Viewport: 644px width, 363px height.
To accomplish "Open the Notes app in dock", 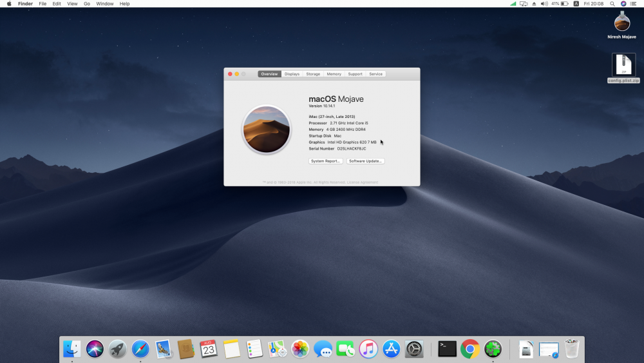I will click(x=232, y=349).
